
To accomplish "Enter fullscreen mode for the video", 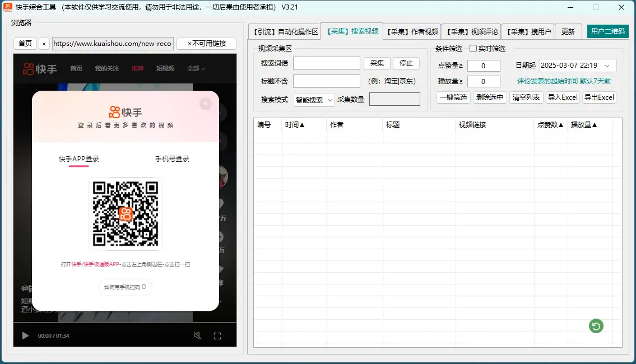I will pyautogui.click(x=217, y=335).
